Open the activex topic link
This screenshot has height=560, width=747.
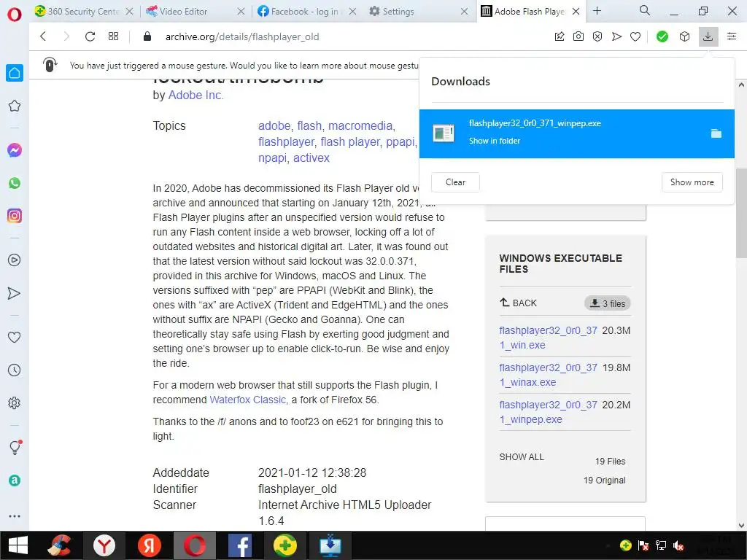point(311,158)
